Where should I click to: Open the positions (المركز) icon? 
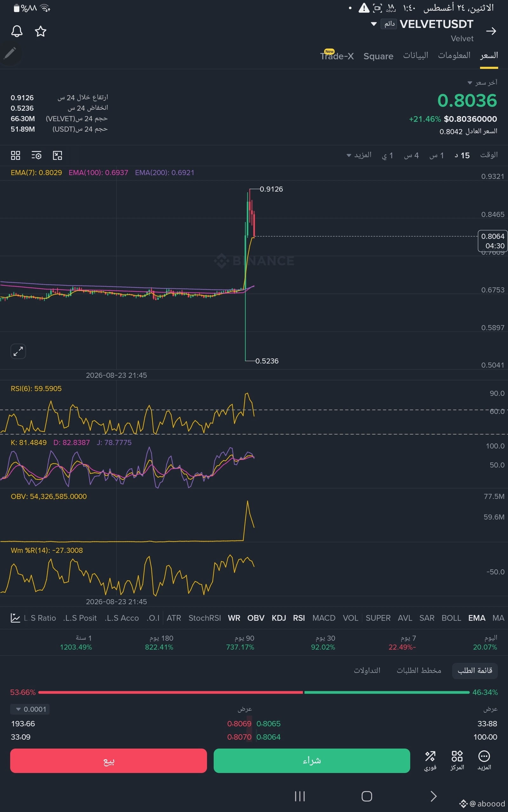tap(457, 760)
